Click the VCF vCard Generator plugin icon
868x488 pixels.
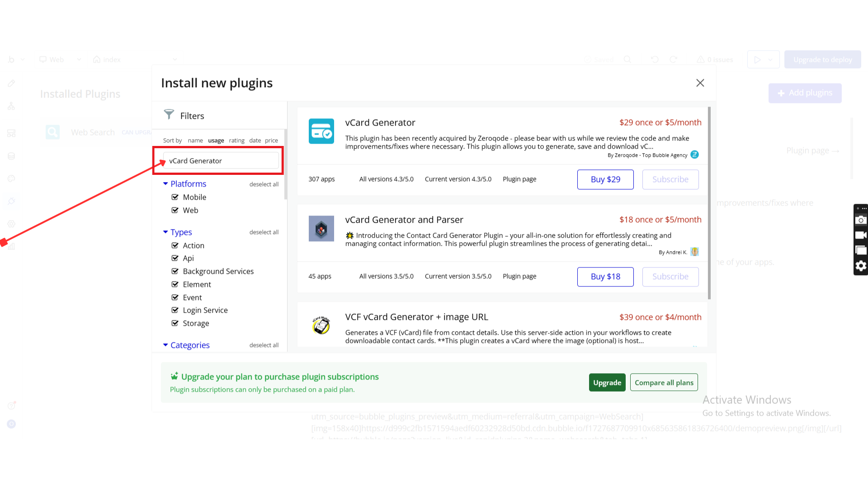pos(321,325)
